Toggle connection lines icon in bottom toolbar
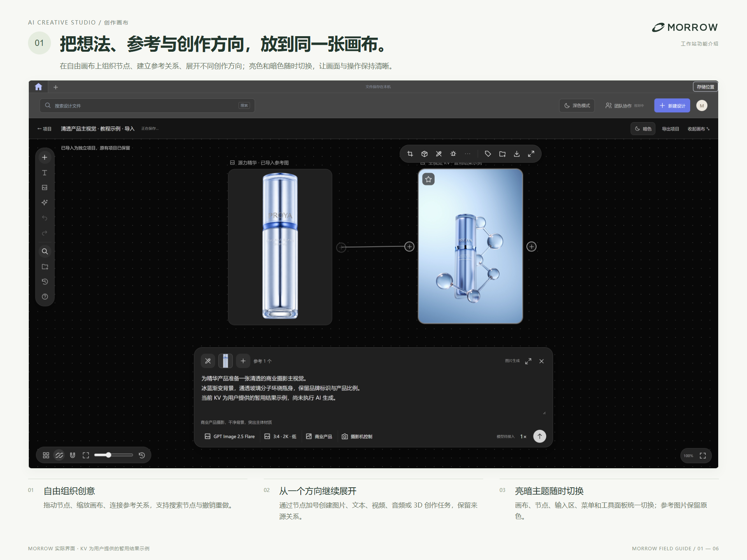 tap(59, 455)
